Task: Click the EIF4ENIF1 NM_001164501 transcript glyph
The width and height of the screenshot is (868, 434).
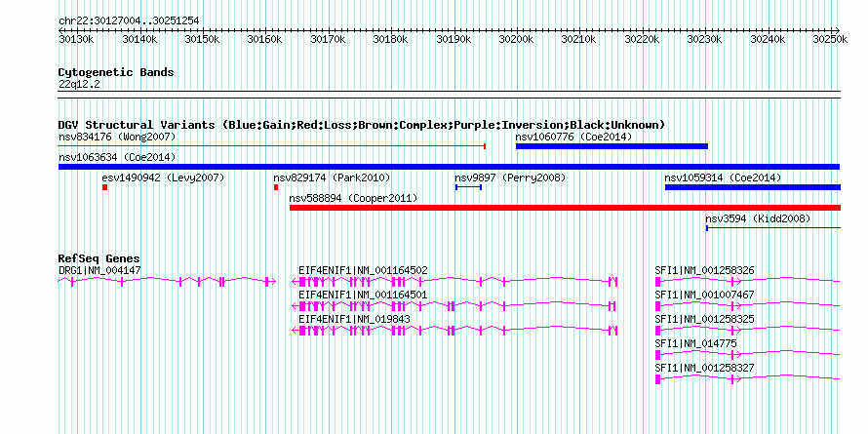Action: point(454,306)
